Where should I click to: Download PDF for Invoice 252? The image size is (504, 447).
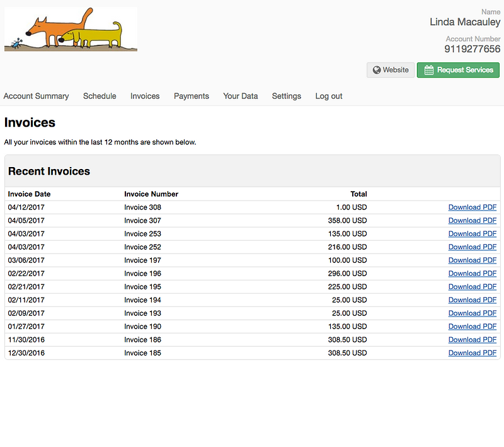coord(472,247)
